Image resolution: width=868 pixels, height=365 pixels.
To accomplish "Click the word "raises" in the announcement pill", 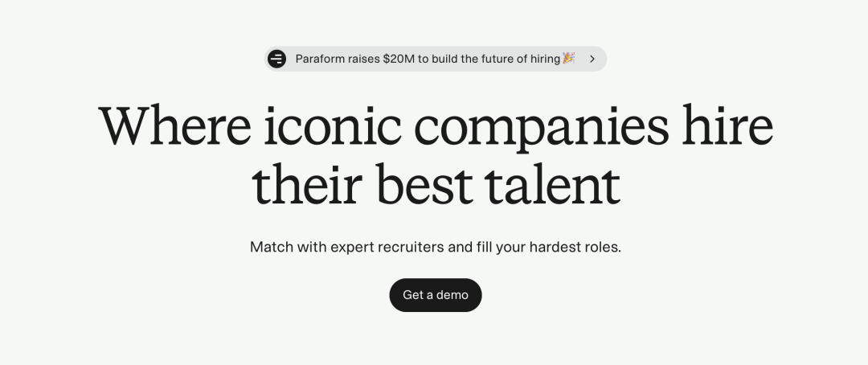I will click(x=364, y=59).
